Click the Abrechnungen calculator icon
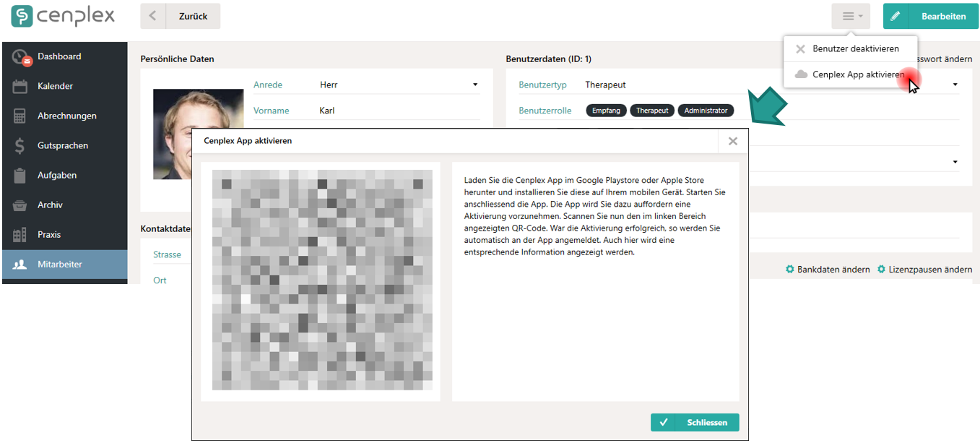The height and width of the screenshot is (446, 980). point(20,116)
